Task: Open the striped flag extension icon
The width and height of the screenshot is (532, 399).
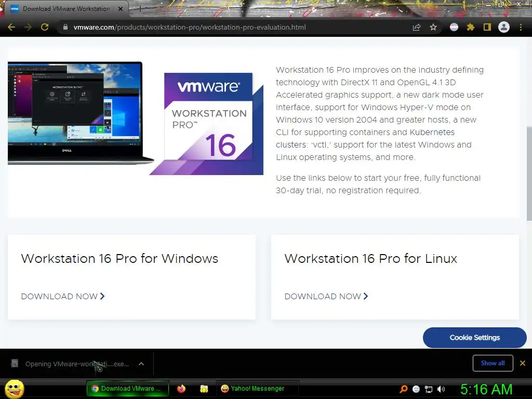Action: [x=454, y=27]
